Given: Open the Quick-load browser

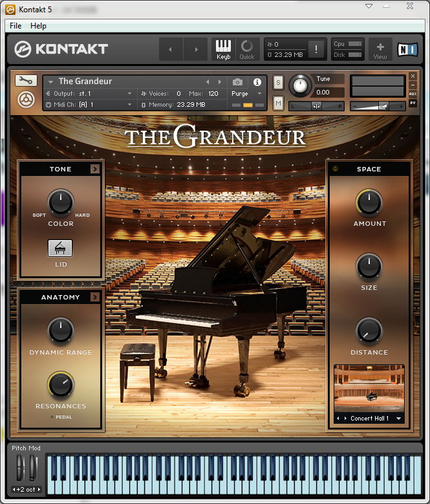Looking at the screenshot, I should click(x=246, y=49).
